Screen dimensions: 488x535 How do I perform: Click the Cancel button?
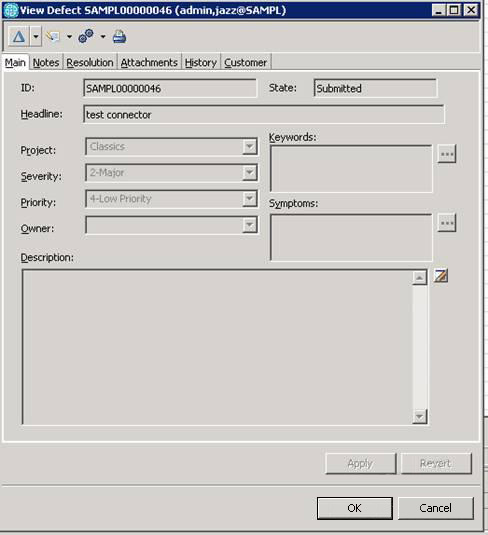pos(435,508)
